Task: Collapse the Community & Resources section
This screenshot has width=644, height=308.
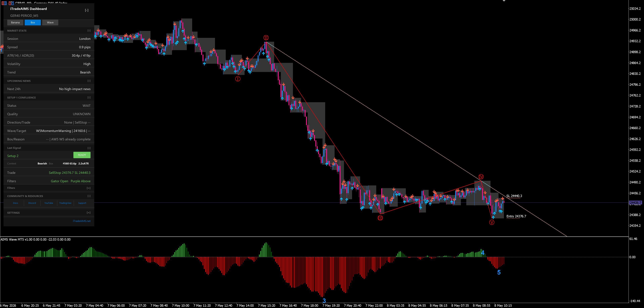Action: 89,196
